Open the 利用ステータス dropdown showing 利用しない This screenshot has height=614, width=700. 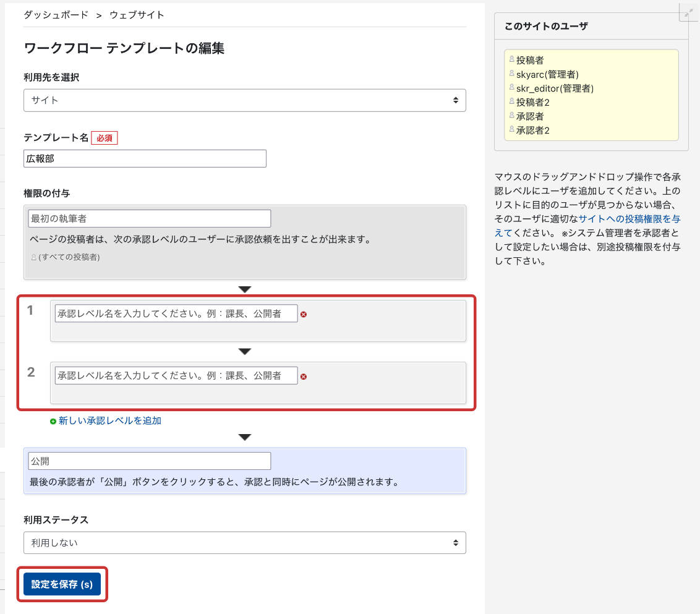[244, 543]
